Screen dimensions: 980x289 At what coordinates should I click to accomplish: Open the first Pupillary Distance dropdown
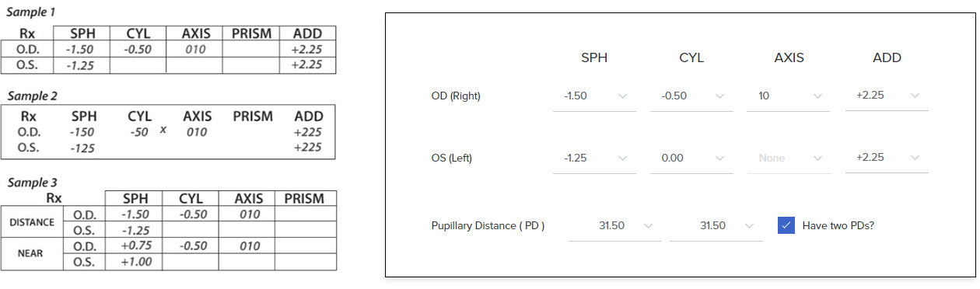click(614, 226)
